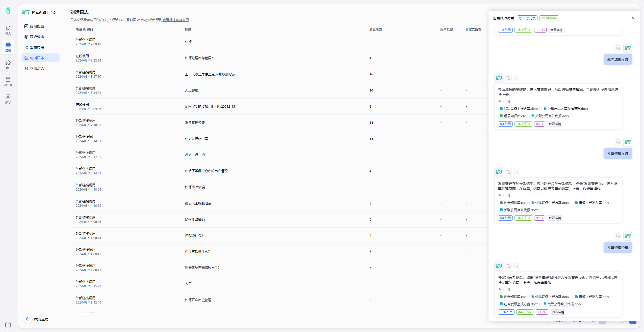The image size is (644, 332).
Task: Open 骨科产品入库操作流程.docx reference
Action: [x=566, y=109]
